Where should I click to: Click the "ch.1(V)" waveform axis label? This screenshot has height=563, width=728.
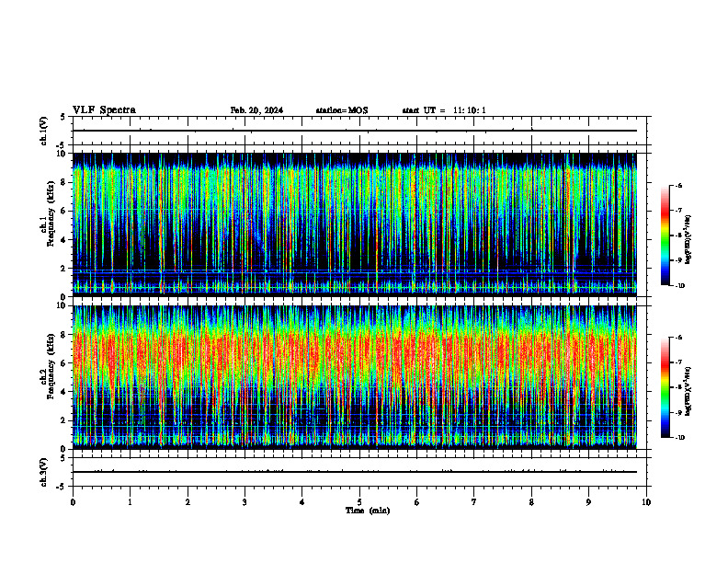tap(43, 131)
